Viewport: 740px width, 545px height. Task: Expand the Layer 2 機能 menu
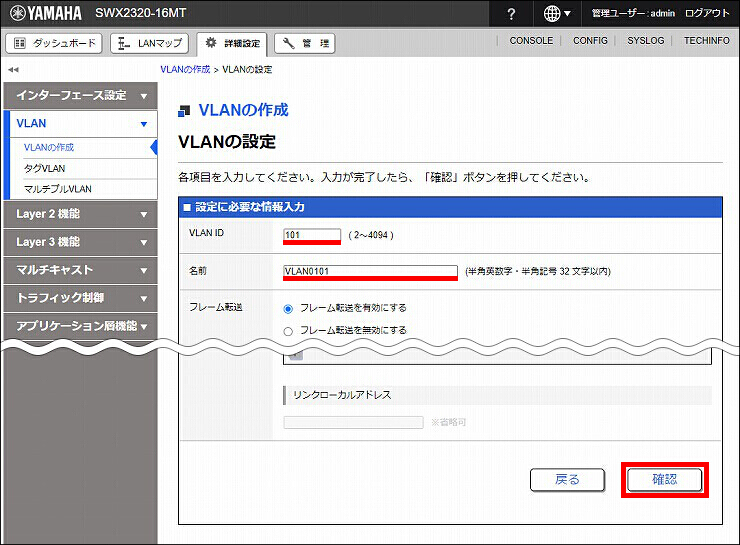click(80, 214)
